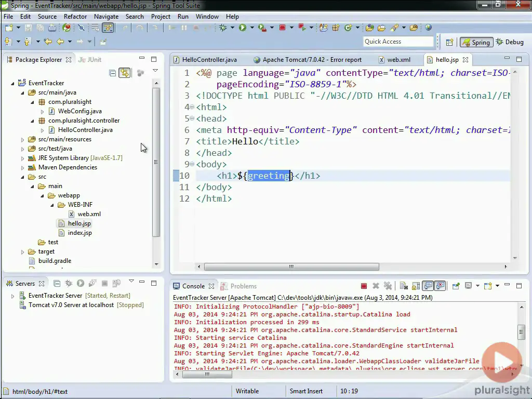Terminate the console process with red square
Image resolution: width=532 pixels, height=399 pixels.
pyautogui.click(x=364, y=286)
